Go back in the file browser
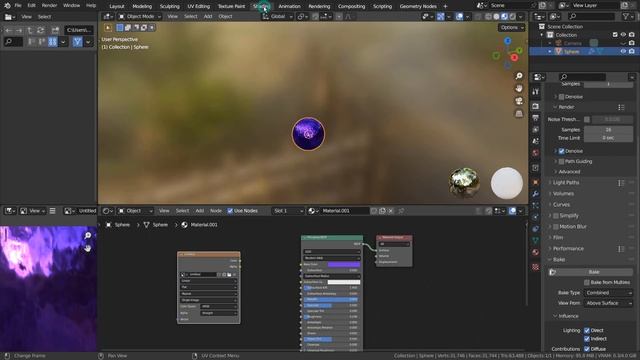Viewport: 640px width, 360px height. coord(8,30)
